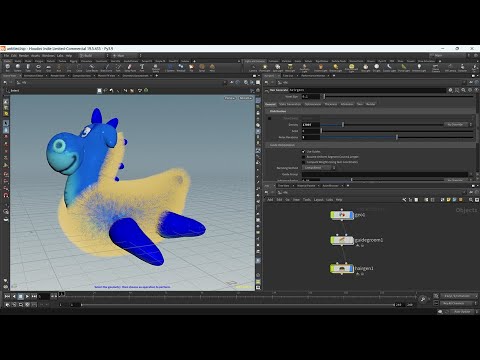Select the Draw Curve shelf tool
The image size is (480, 360).
pyautogui.click(x=106, y=68)
